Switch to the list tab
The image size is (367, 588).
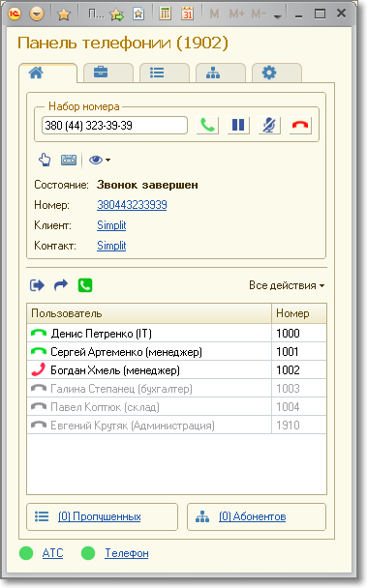pos(165,73)
